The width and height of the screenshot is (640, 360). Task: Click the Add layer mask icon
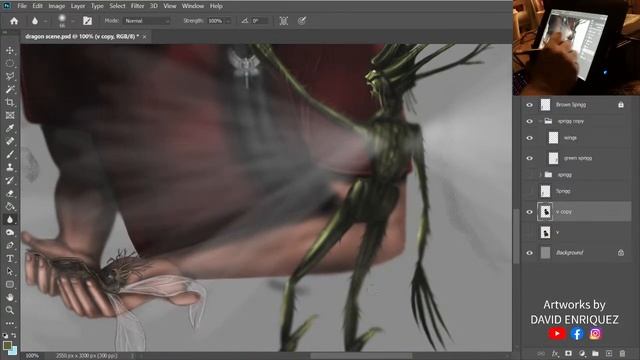pyautogui.click(x=568, y=353)
